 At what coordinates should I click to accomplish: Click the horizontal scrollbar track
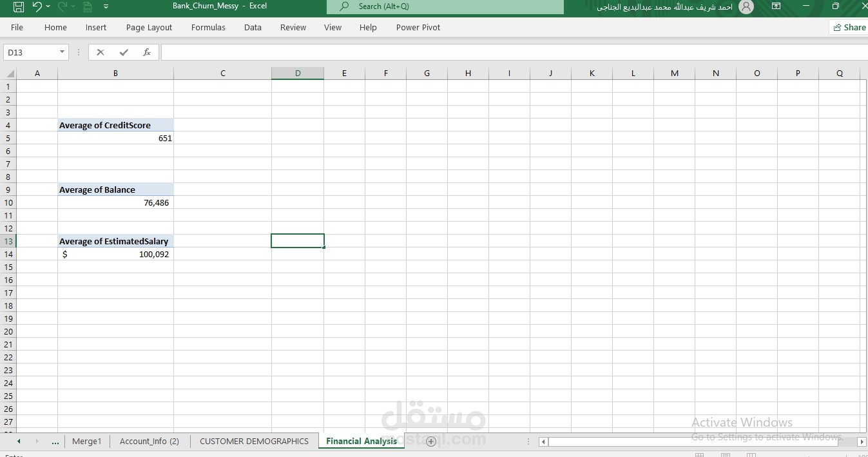pos(702,442)
